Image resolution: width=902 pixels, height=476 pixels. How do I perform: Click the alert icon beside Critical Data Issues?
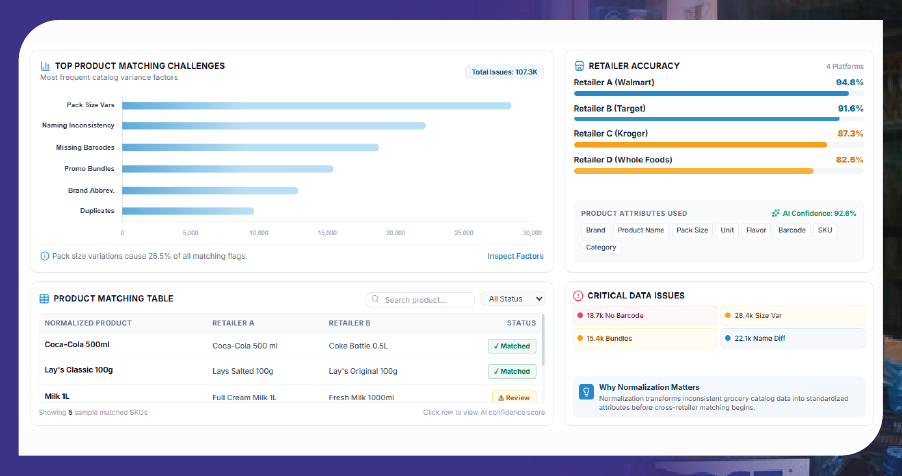(x=578, y=296)
